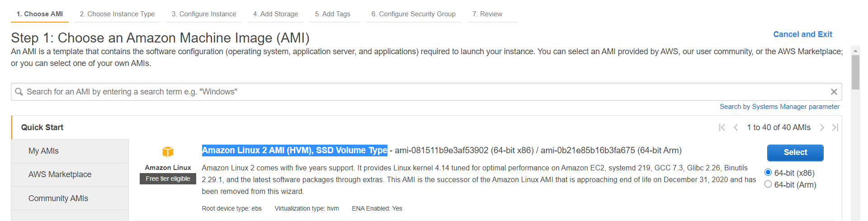Go to last page of AMIs
The height and width of the screenshot is (221, 868).
point(835,127)
